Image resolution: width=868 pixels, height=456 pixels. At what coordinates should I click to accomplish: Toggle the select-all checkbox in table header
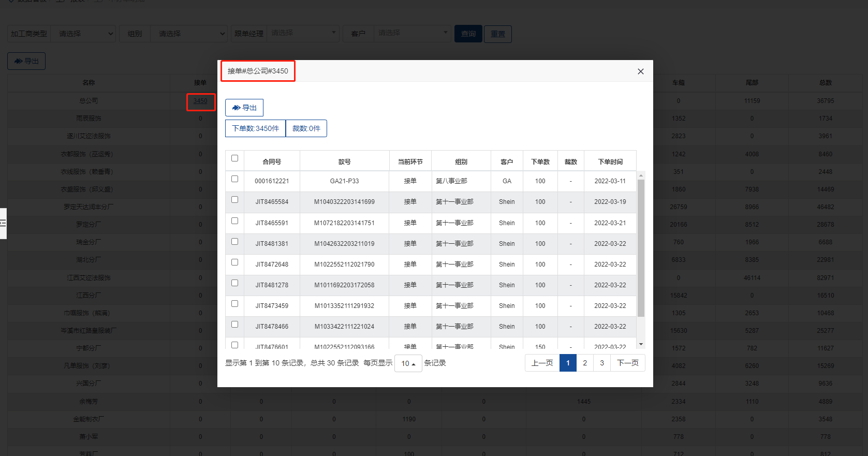[234, 158]
